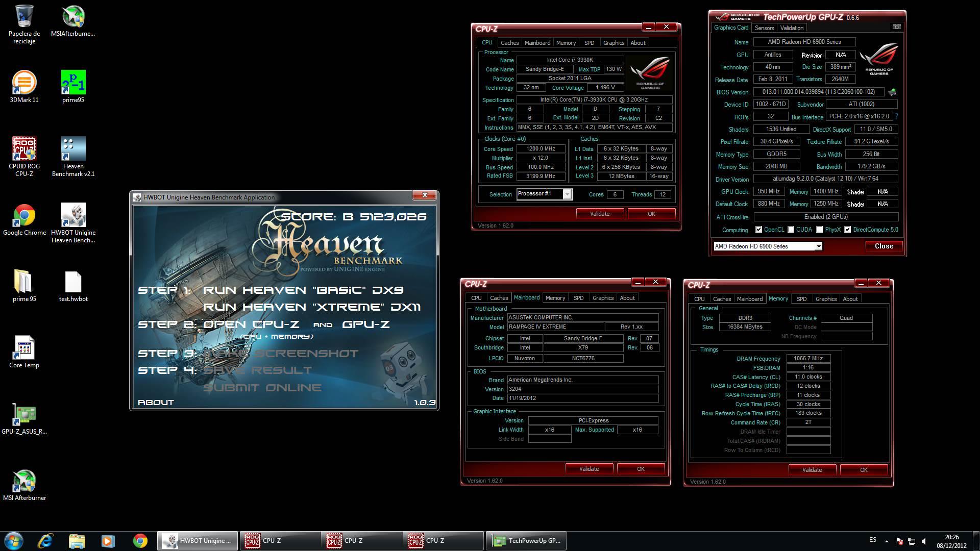Open CPUID ROG CPU-Z desktop shortcut
This screenshot has width=980, height=551.
click(x=24, y=157)
